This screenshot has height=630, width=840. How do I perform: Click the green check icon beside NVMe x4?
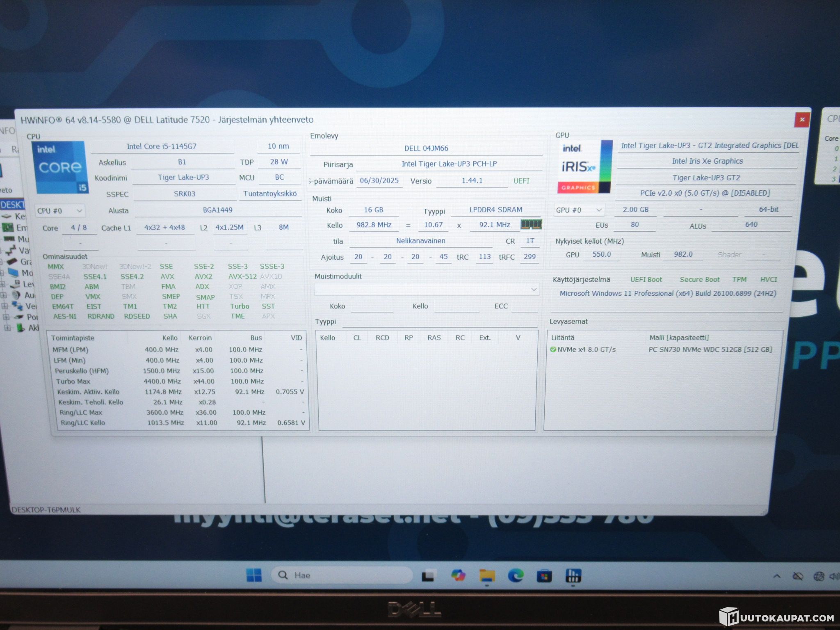553,349
